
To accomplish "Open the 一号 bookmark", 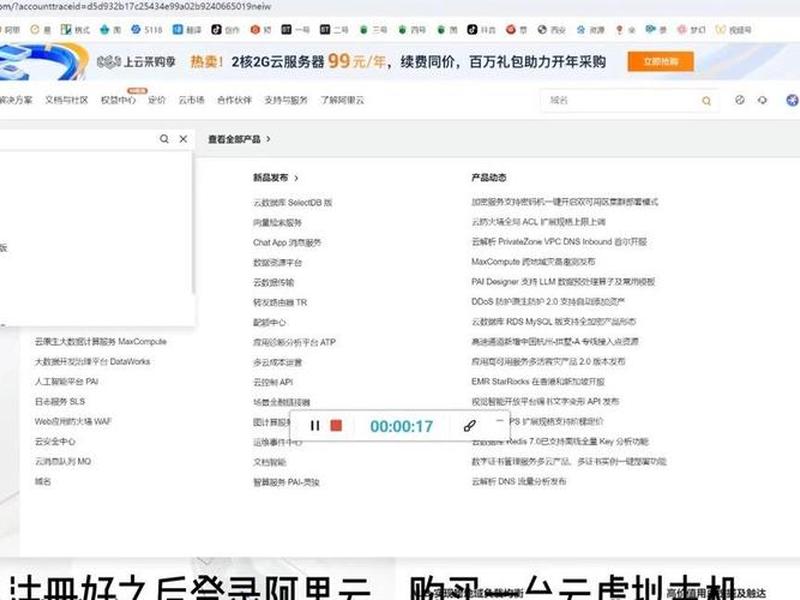I will [x=295, y=30].
